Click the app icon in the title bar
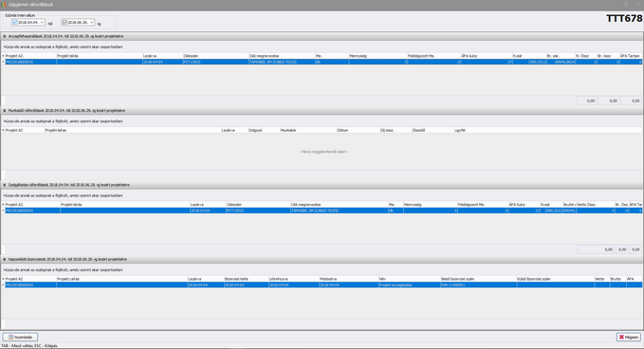The image size is (644, 349). pos(4,5)
